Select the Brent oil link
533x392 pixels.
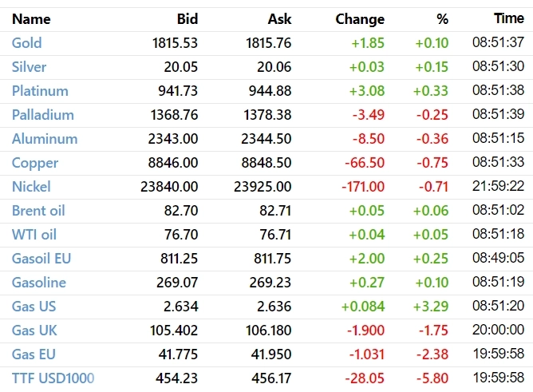[38, 211]
